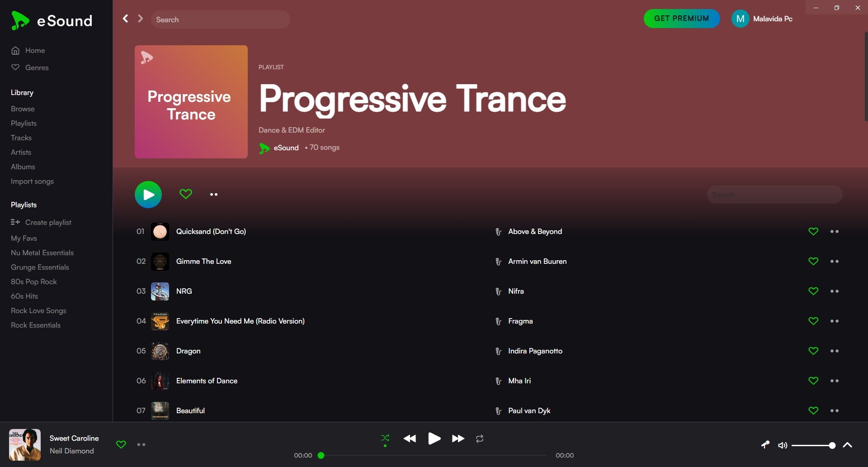Click the NRG track cover art

click(160, 291)
